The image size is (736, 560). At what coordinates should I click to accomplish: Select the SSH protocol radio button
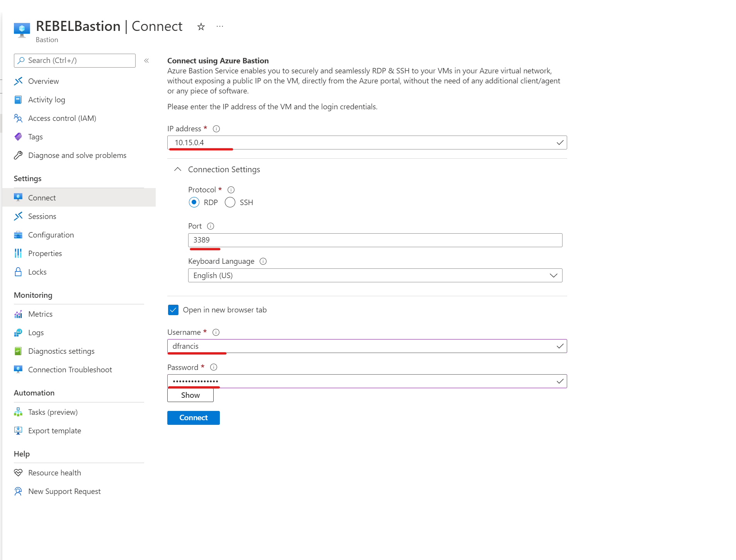tap(230, 202)
